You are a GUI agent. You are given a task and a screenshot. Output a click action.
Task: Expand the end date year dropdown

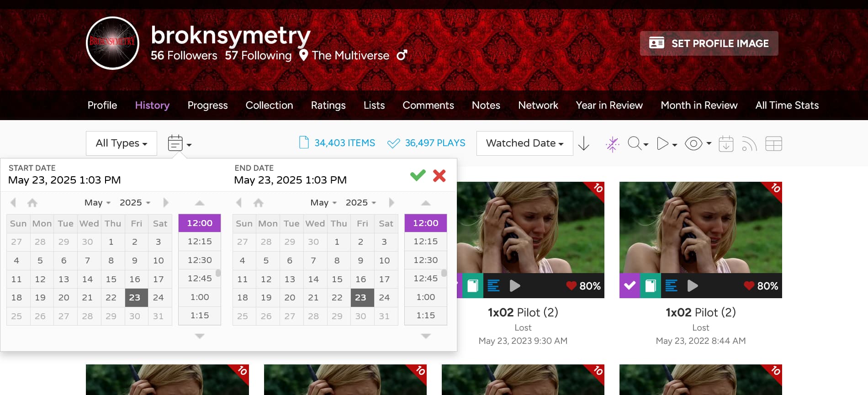[x=361, y=202]
